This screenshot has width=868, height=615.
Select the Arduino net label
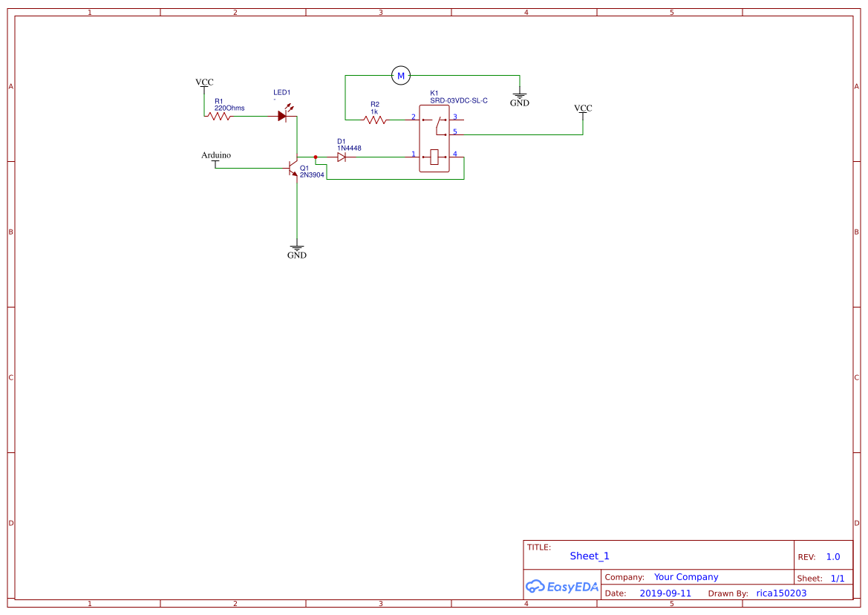coord(216,155)
